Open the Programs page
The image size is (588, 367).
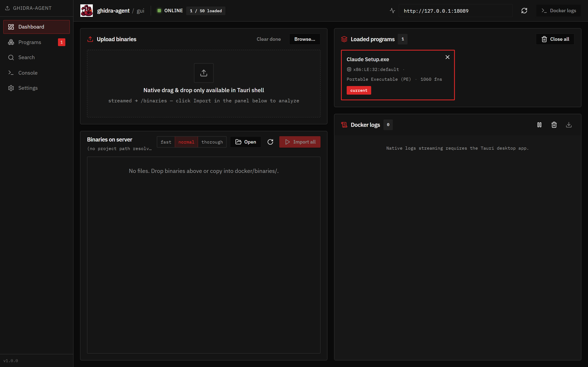(x=30, y=42)
